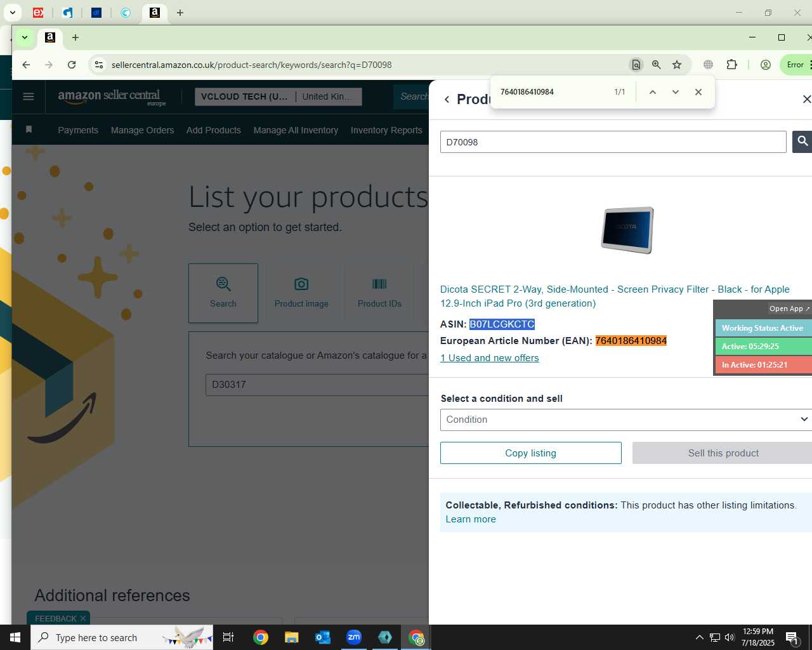The width and height of the screenshot is (812, 650).
Task: Show hidden system tray icons
Action: 699,637
